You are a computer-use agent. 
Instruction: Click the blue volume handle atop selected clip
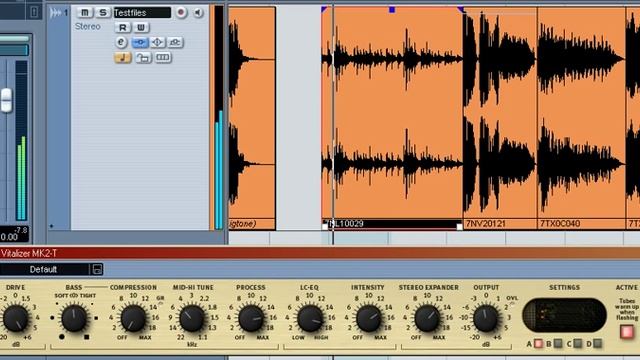tap(392, 9)
